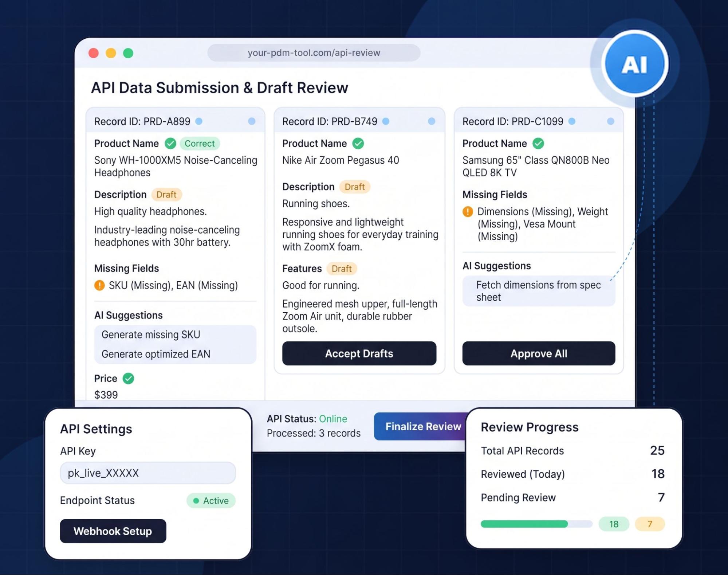The width and height of the screenshot is (728, 575).
Task: Click green checkmark beside Sony Product Name
Action: [x=170, y=144]
